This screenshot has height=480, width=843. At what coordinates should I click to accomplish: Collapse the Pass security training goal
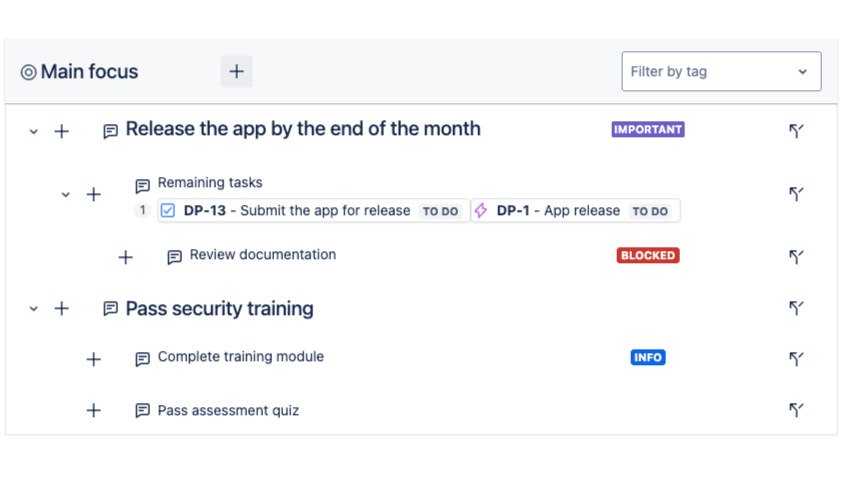34,309
